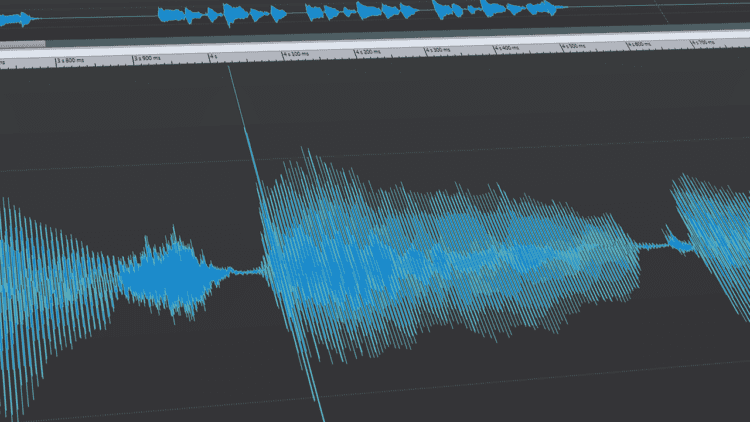Click the '3 s 900 ms' ruler mark
The width and height of the screenshot is (750, 422).
point(148,58)
